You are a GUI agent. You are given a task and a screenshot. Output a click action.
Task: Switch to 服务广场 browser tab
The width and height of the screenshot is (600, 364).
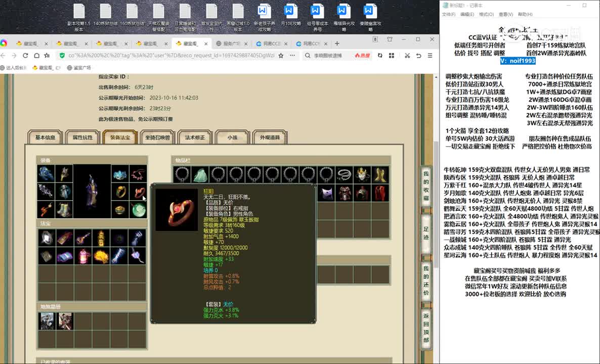[x=231, y=43]
